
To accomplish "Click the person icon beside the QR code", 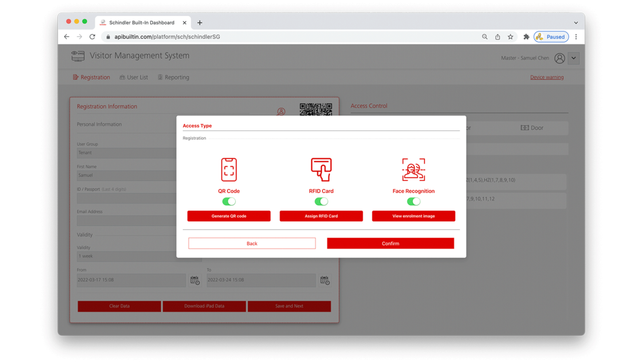I will (281, 111).
